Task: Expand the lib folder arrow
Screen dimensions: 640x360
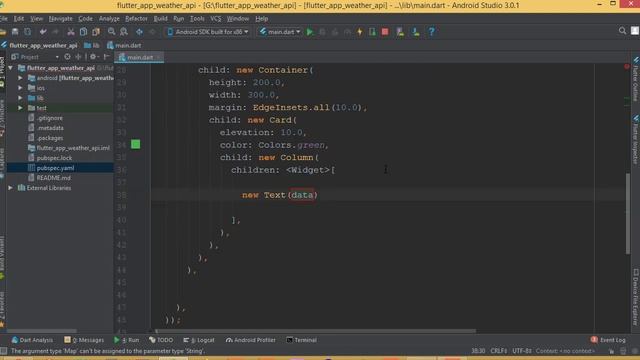Action: pyautogui.click(x=20, y=98)
